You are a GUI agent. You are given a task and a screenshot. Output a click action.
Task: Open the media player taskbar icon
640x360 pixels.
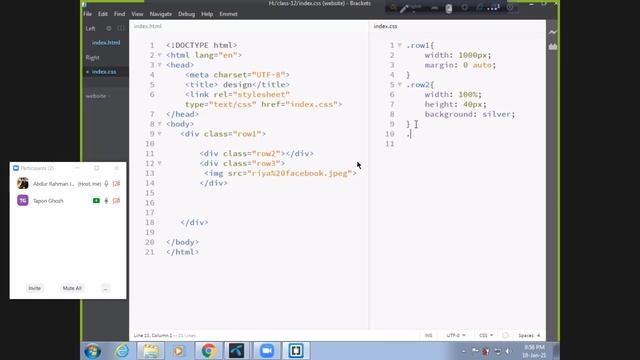(x=178, y=351)
